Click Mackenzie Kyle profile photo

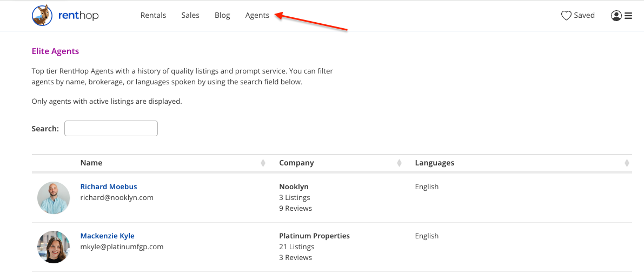[x=54, y=247]
